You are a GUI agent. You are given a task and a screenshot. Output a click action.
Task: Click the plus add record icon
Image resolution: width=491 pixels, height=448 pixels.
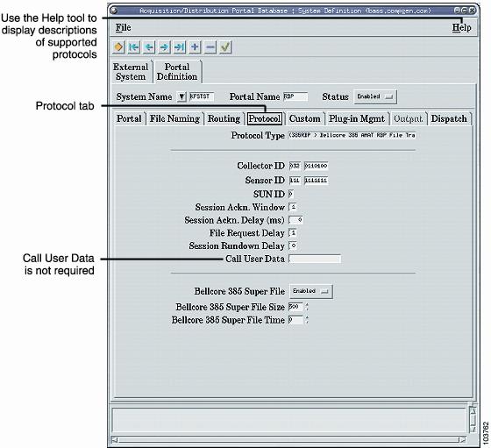(x=195, y=47)
